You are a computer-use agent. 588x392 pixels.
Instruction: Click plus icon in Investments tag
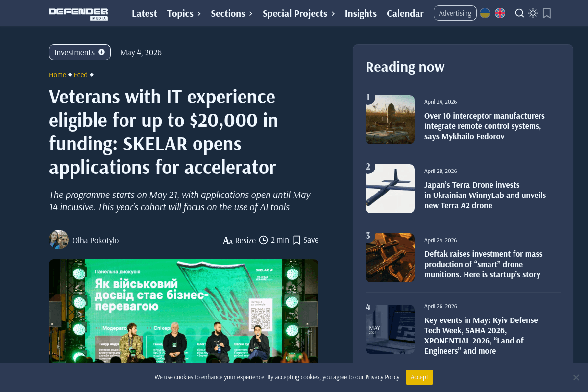pos(101,52)
